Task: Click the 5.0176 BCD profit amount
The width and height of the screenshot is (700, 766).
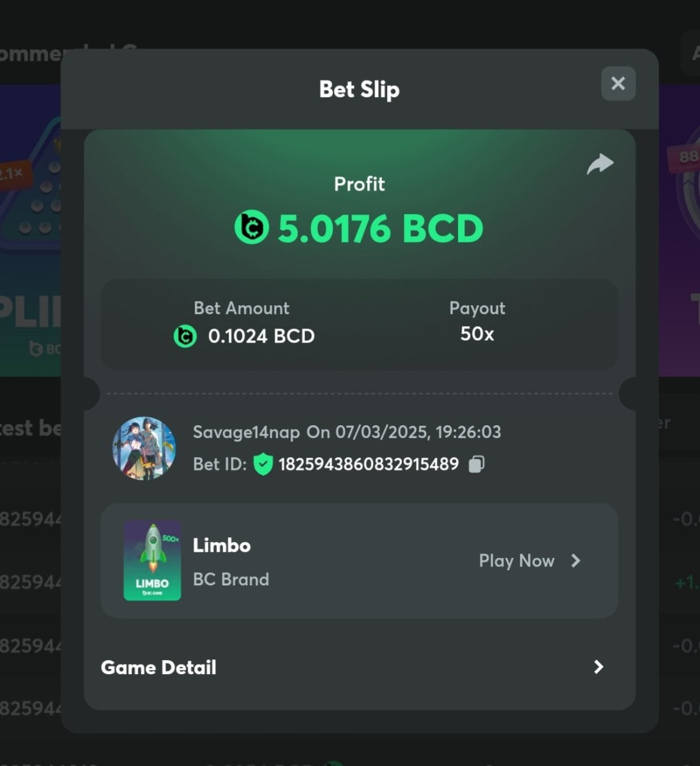Action: 381,228
